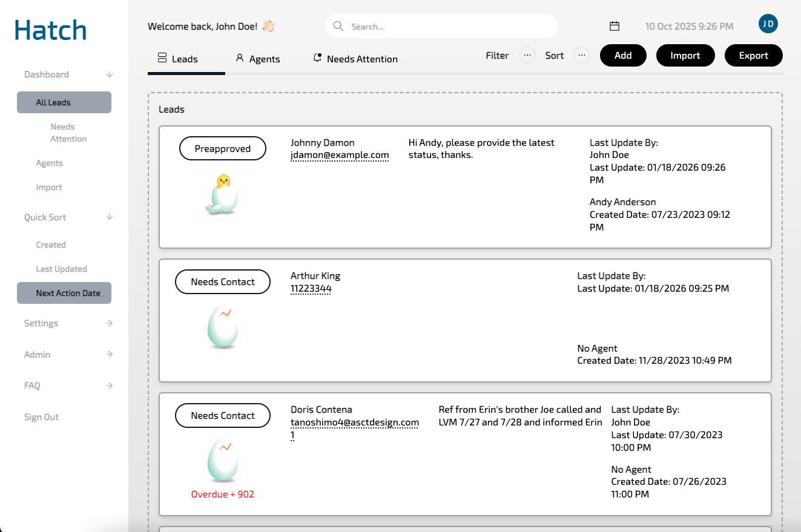Click in the Search field
This screenshot has width=801, height=532.
coord(448,27)
